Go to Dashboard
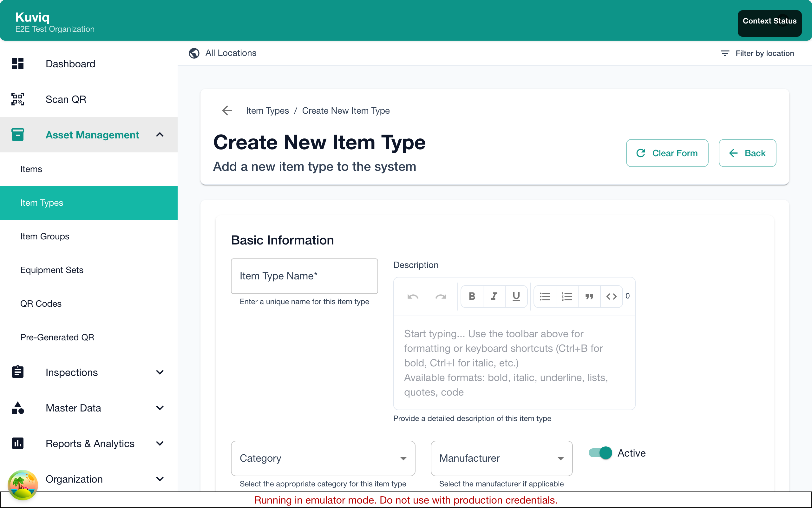The image size is (812, 508). point(88,63)
